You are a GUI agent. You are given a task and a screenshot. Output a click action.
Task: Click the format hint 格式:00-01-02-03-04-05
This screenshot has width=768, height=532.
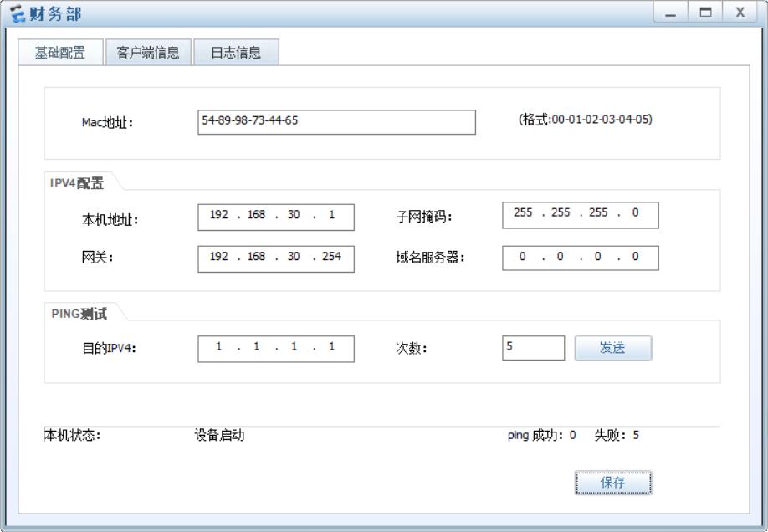586,120
